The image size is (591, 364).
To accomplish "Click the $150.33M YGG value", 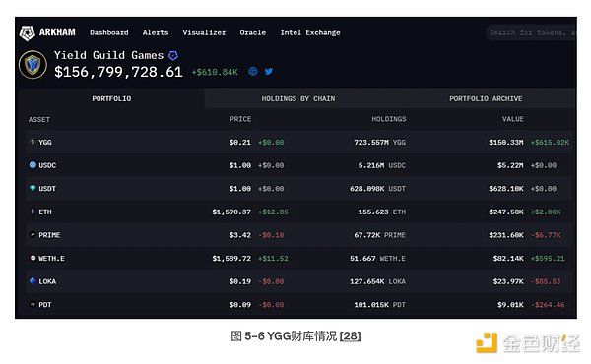I will click(506, 142).
